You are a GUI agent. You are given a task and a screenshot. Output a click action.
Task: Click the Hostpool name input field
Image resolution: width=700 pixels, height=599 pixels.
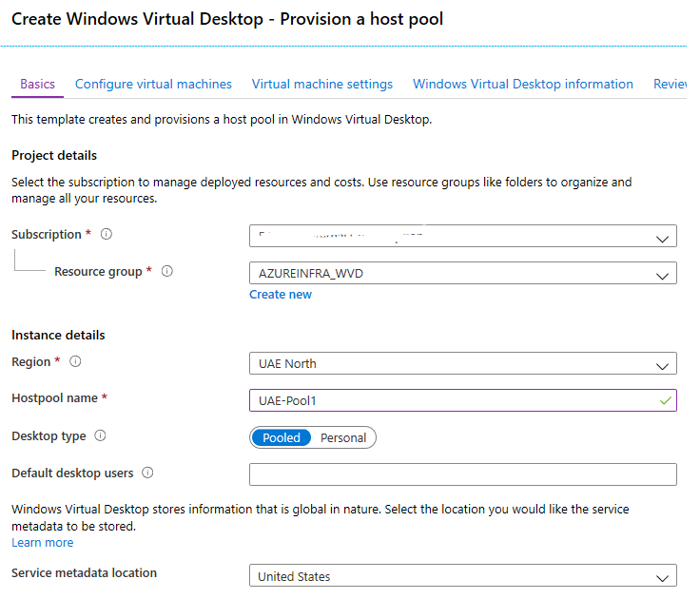point(463,400)
